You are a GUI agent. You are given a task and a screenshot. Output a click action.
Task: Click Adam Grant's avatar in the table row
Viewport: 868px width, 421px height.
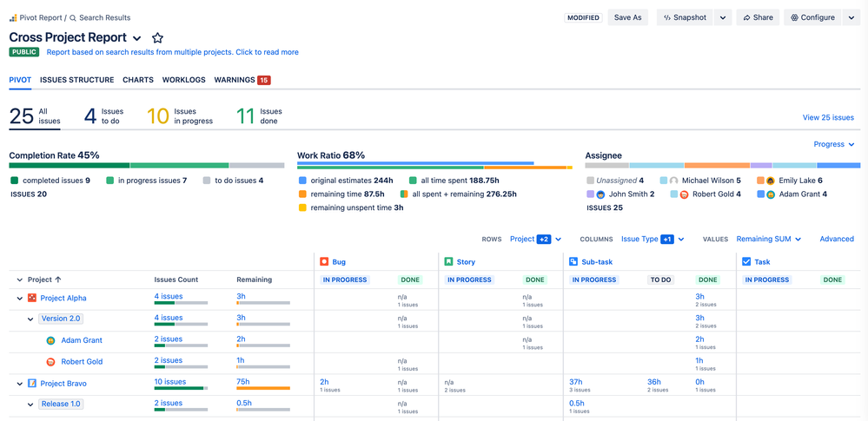click(50, 341)
